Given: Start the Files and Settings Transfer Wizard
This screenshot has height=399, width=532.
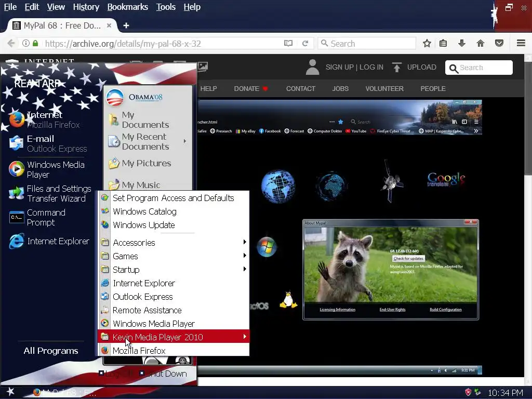Looking at the screenshot, I should coord(49,193).
